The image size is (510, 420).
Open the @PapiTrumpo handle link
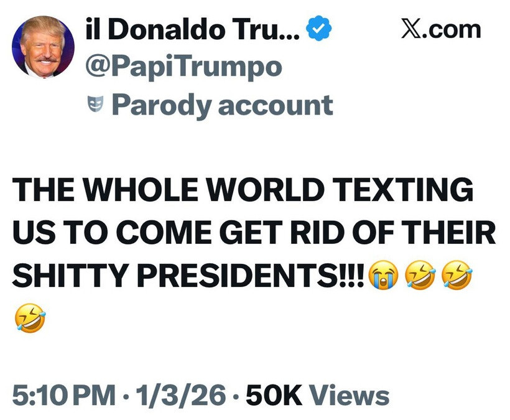tap(182, 67)
